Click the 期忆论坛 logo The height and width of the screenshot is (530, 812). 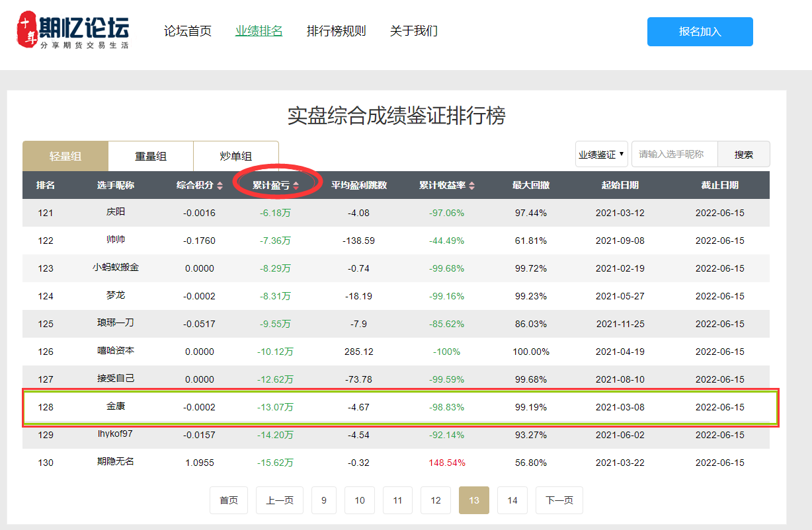click(x=73, y=31)
